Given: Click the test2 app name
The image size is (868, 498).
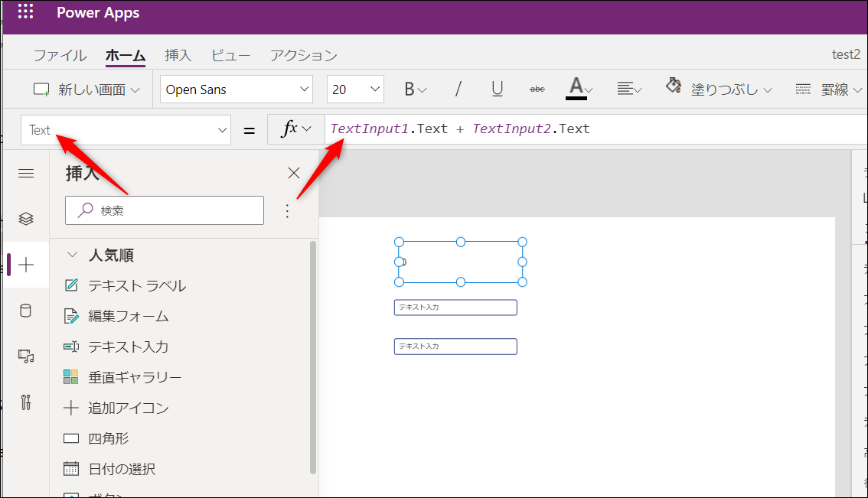Looking at the screenshot, I should coord(846,54).
